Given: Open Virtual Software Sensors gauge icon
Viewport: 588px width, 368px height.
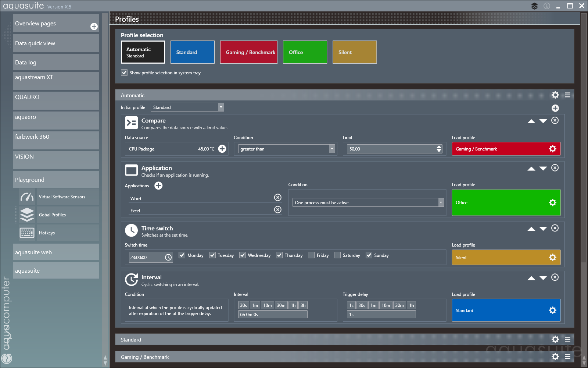Looking at the screenshot, I should coord(27,197).
